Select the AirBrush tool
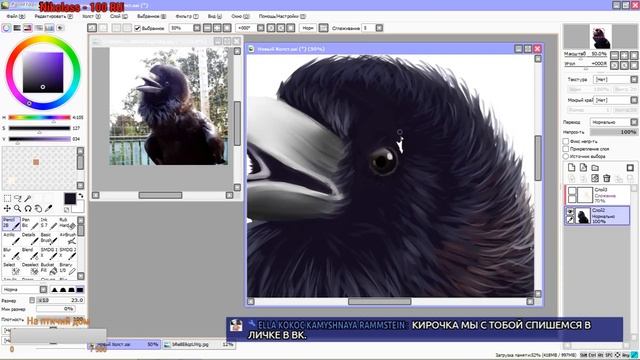The image size is (640, 360). [x=67, y=238]
